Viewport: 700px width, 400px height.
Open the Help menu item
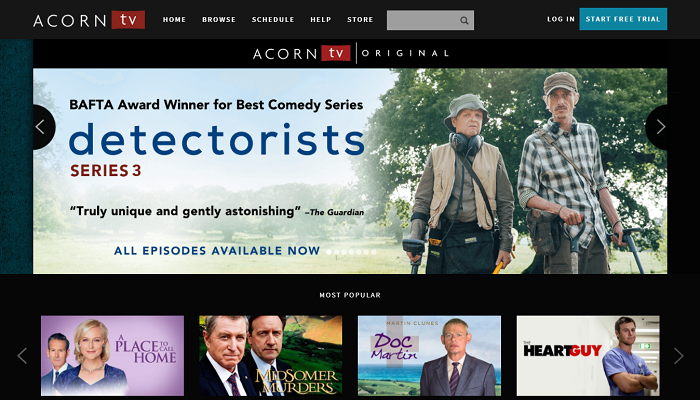[321, 20]
